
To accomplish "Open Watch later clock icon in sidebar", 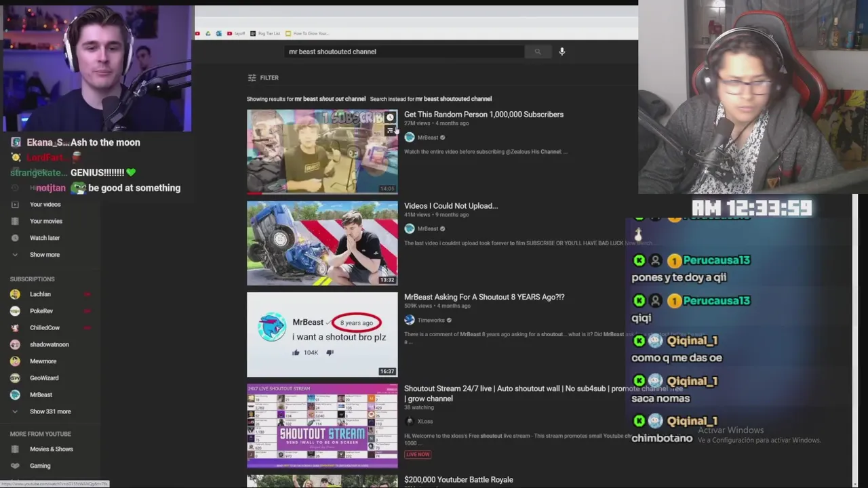I will click(15, 238).
